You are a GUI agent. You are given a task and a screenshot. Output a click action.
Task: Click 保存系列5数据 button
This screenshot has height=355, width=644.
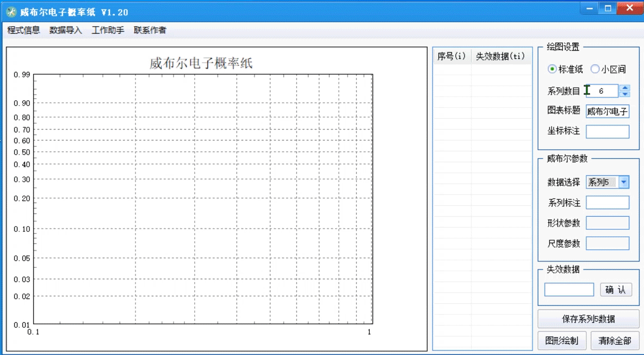point(588,319)
